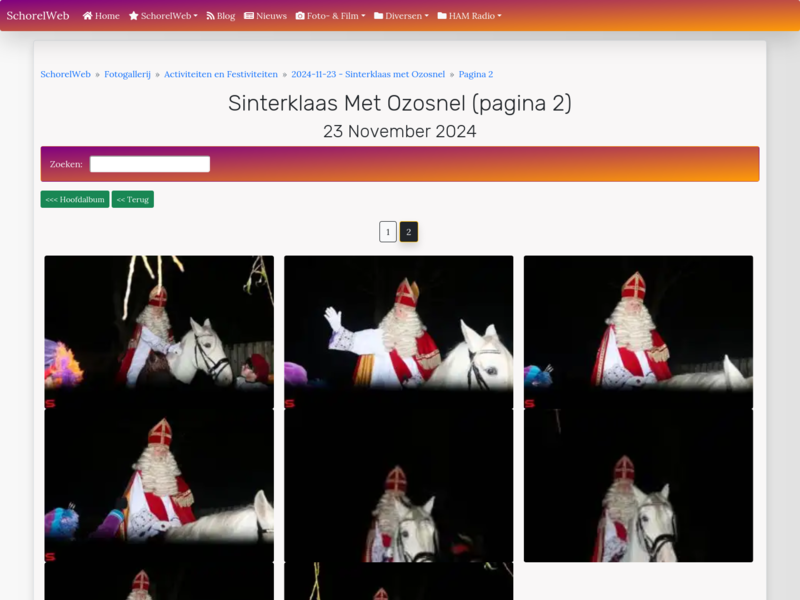Image resolution: width=800 pixels, height=600 pixels.
Task: Click the << Terug button
Action: [x=133, y=199]
